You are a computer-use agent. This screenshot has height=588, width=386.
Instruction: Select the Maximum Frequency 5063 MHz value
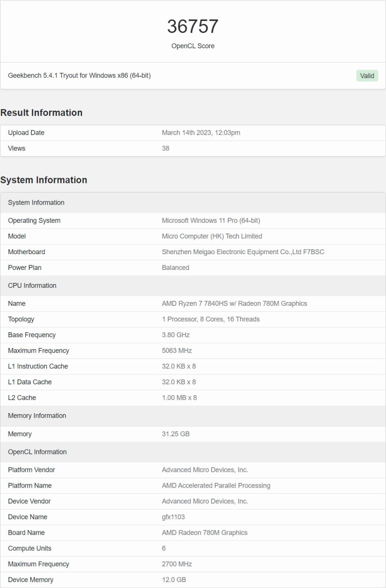pyautogui.click(x=177, y=350)
